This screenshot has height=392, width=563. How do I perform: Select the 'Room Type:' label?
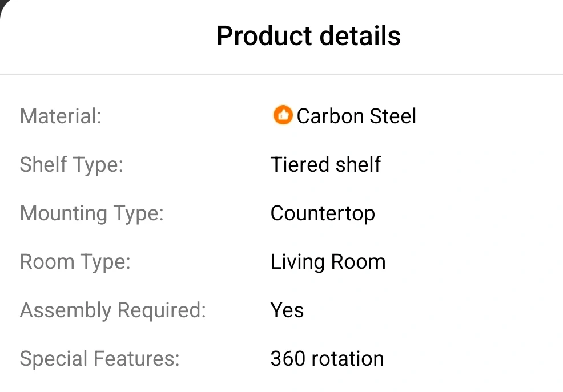[x=75, y=262]
